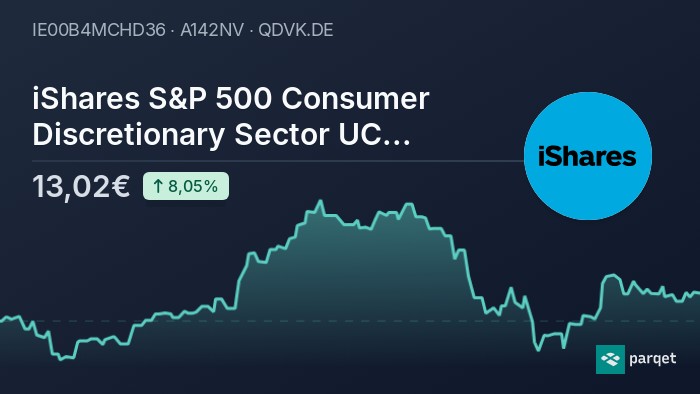This screenshot has width=700, height=394.
Task: Select the WKN code A142NV
Action: pyautogui.click(x=212, y=30)
